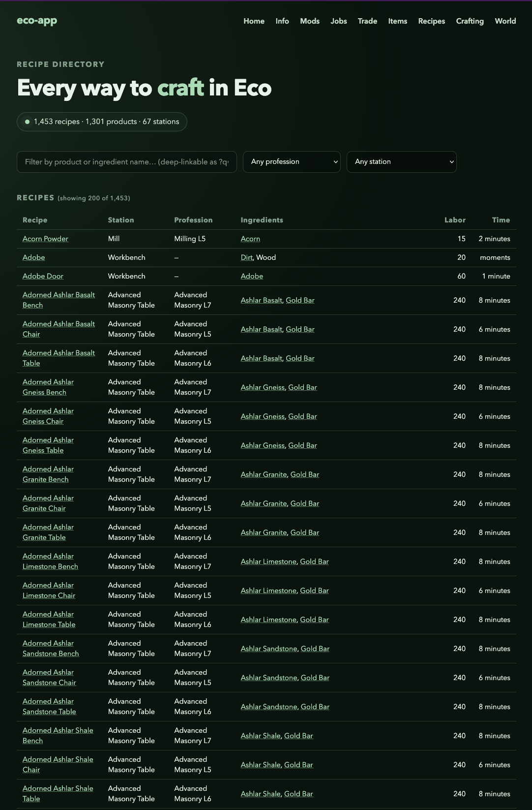The height and width of the screenshot is (810, 532).
Task: Switch to the Crafting page
Action: pyautogui.click(x=470, y=21)
